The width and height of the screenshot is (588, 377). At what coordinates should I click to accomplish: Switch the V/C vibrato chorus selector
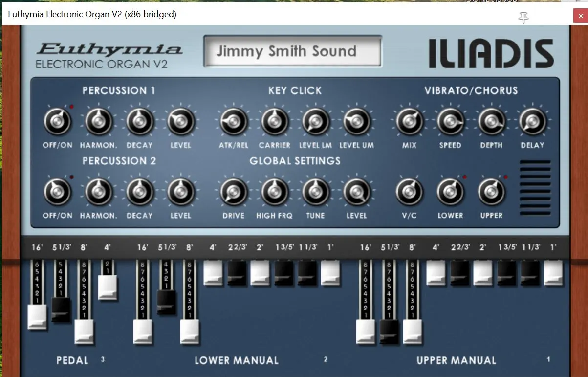click(x=409, y=192)
